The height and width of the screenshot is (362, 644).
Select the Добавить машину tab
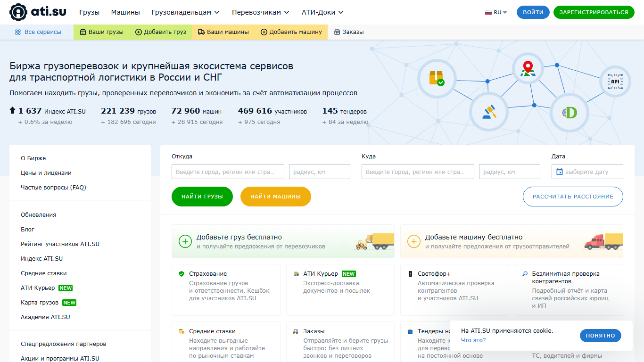(x=291, y=32)
